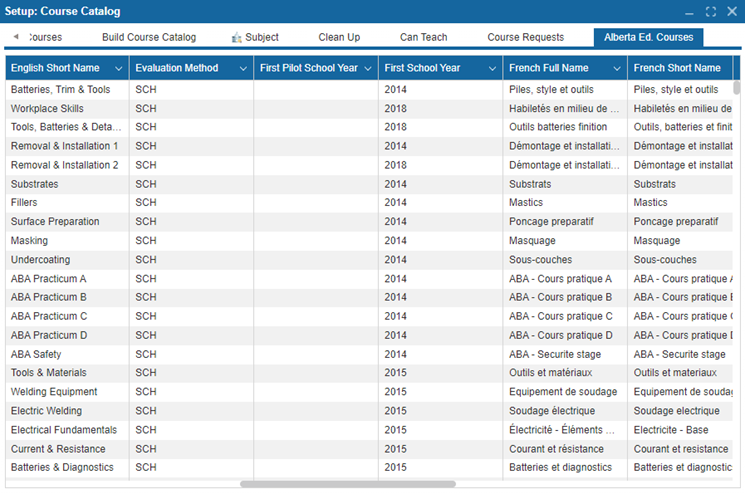Sort by French Short Name header

677,68
